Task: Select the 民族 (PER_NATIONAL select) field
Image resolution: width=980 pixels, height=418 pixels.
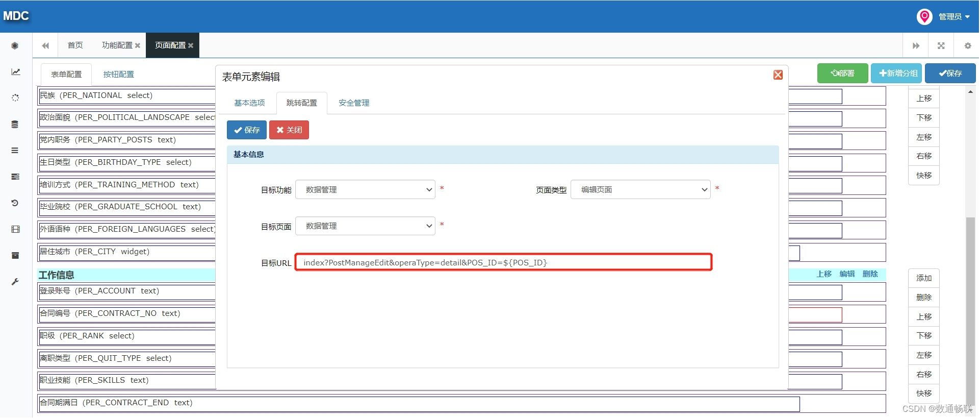Action: coord(127,95)
